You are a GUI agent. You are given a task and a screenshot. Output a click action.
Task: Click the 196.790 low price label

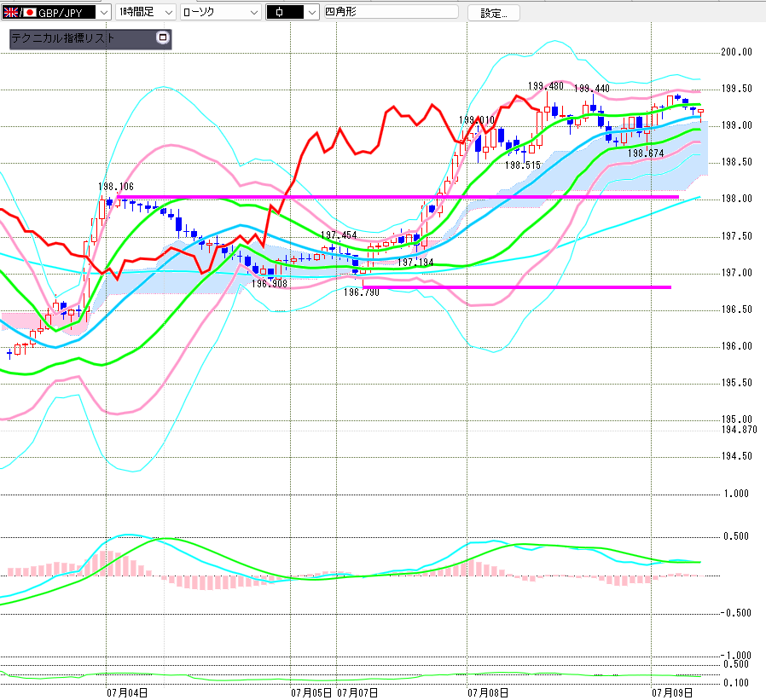pos(362,292)
